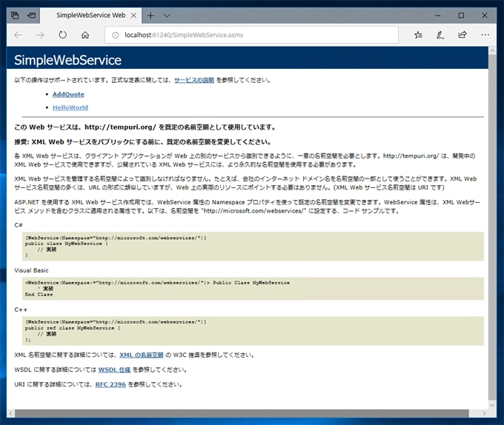
Task: Open the Favorites hub star icon
Action: point(418,35)
